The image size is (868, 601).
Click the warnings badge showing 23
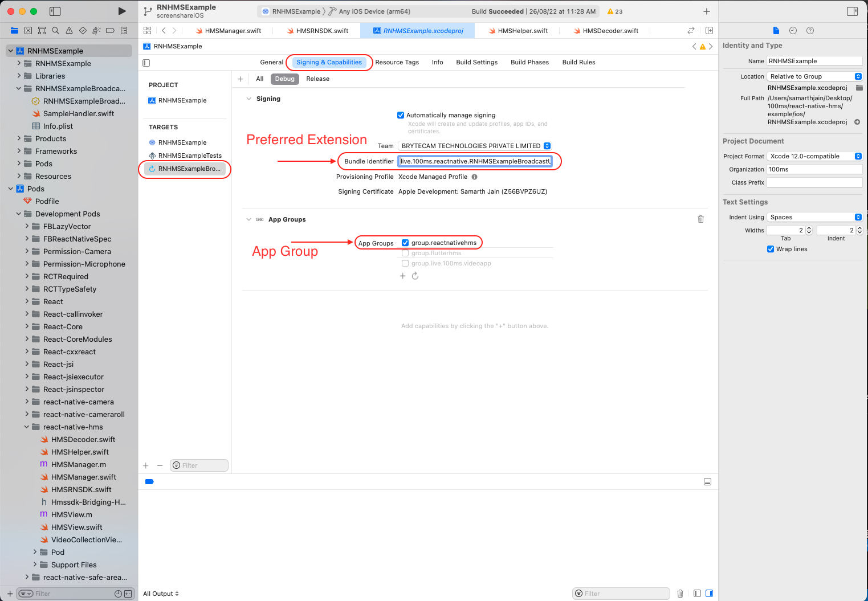click(616, 11)
